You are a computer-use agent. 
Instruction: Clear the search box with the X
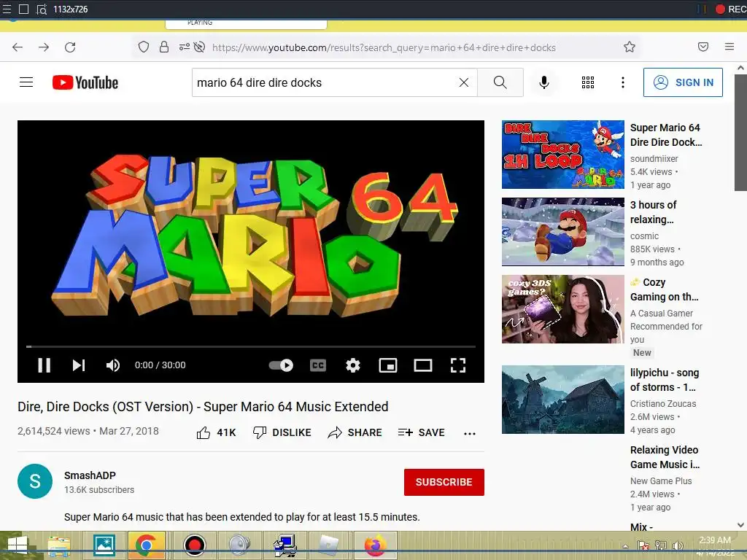coord(463,82)
